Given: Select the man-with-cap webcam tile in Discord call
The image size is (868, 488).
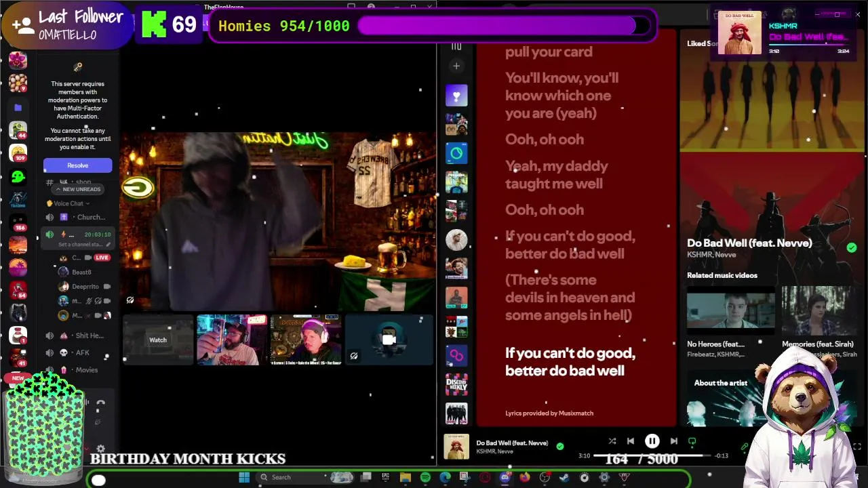Looking at the screenshot, I should pos(232,340).
